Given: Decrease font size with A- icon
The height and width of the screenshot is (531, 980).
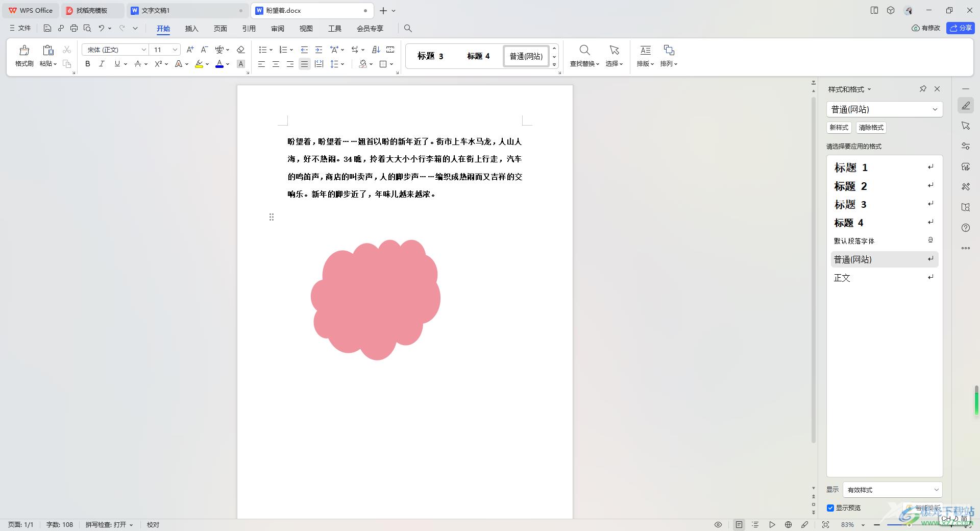Looking at the screenshot, I should pos(204,50).
